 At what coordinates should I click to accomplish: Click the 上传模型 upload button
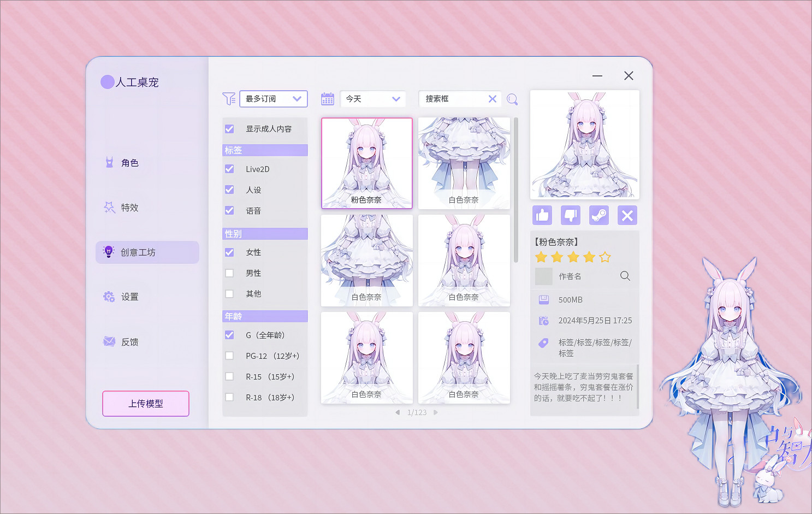click(x=145, y=403)
